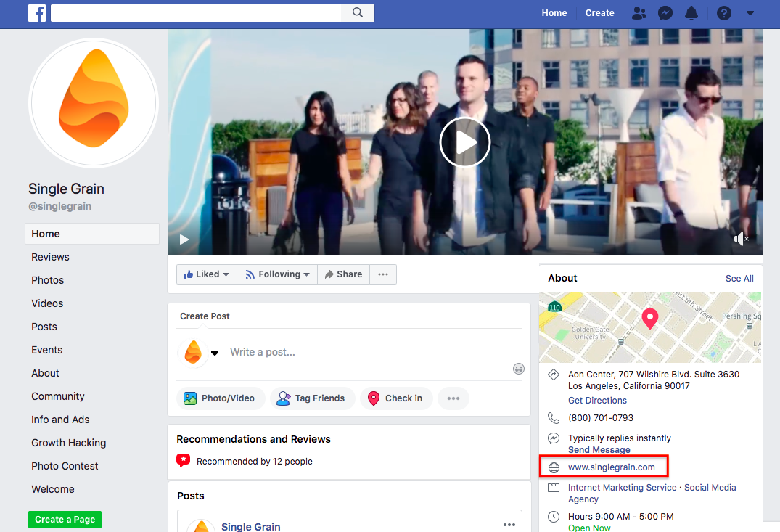Open the map thumbnail in About
Screen dimensions: 780x532
[650, 327]
